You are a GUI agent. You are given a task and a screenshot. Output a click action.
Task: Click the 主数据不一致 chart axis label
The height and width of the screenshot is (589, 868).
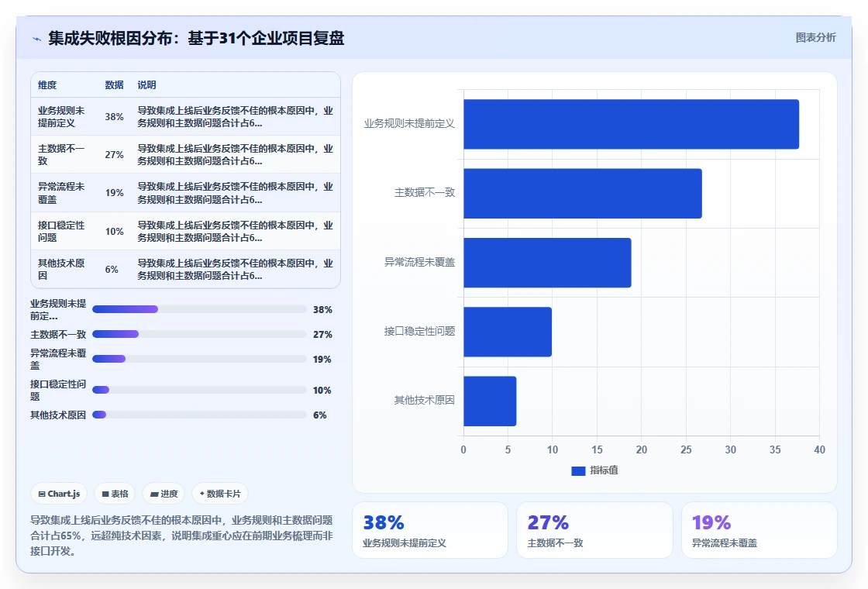(424, 193)
